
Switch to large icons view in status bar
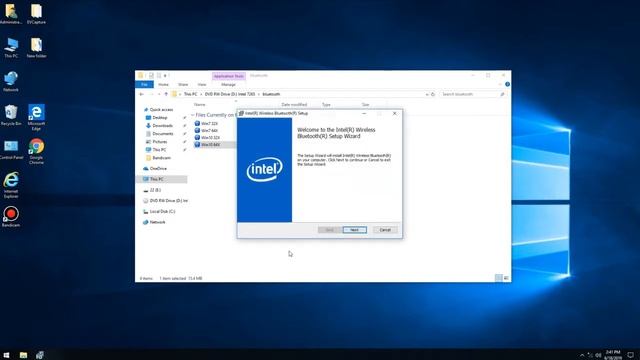(x=506, y=278)
